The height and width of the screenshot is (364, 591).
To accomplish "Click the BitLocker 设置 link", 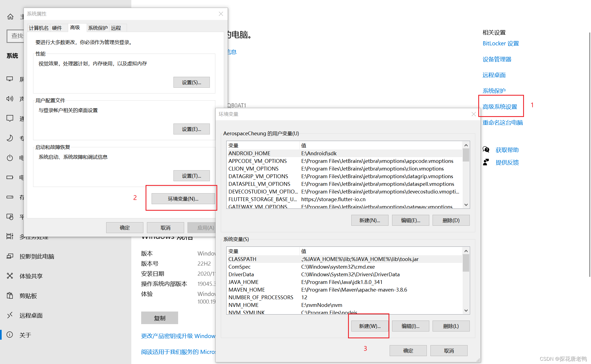I will pyautogui.click(x=500, y=43).
